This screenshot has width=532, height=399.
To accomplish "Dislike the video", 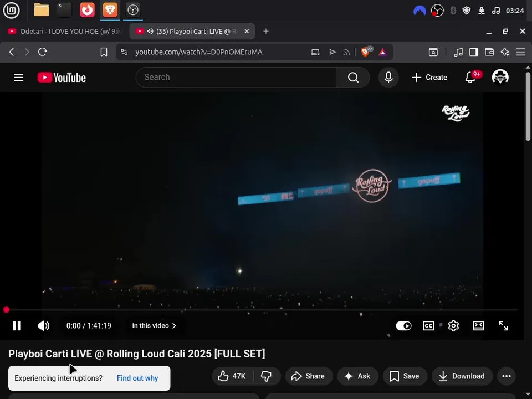I will (267, 376).
